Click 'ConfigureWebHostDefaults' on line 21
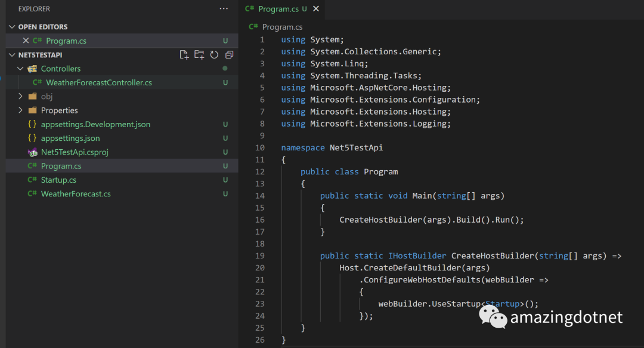Image resolution: width=644 pixels, height=348 pixels. tap(422, 280)
